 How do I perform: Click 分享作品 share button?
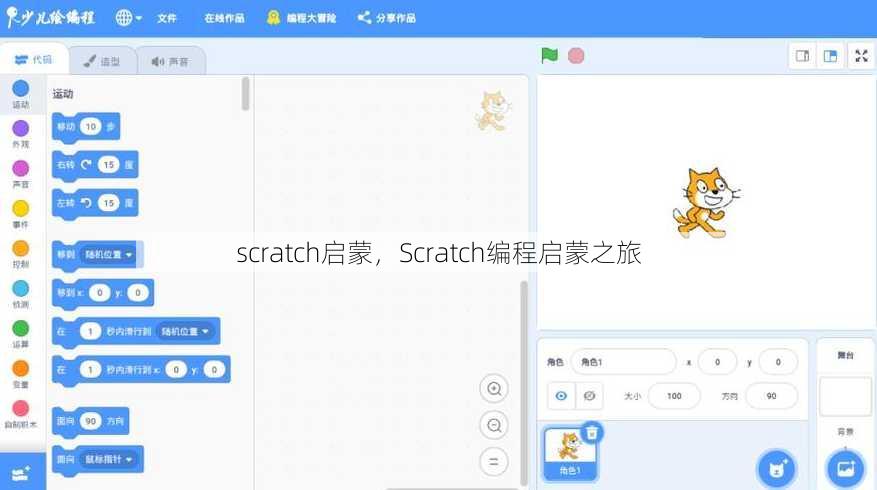point(386,18)
